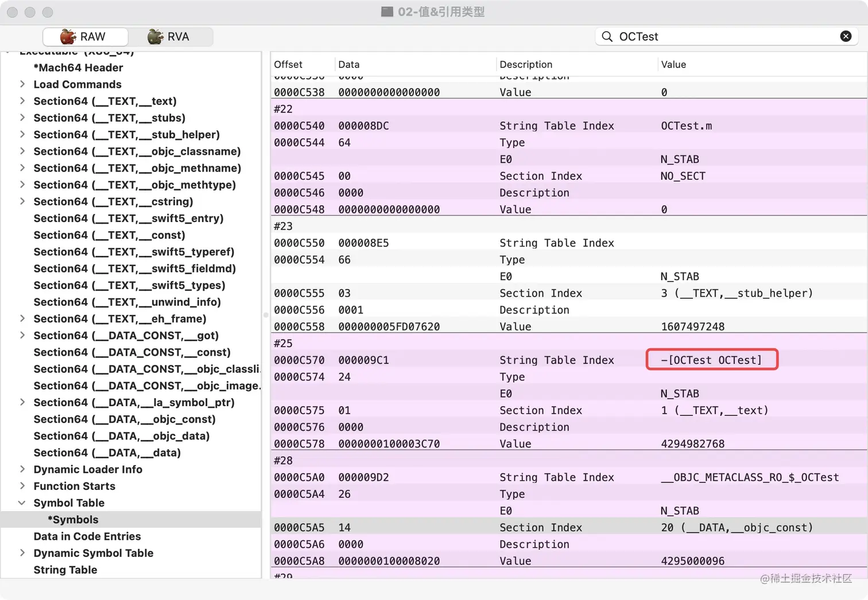Select Section64 (__DATA,__data) item
The image size is (868, 600).
tap(107, 453)
